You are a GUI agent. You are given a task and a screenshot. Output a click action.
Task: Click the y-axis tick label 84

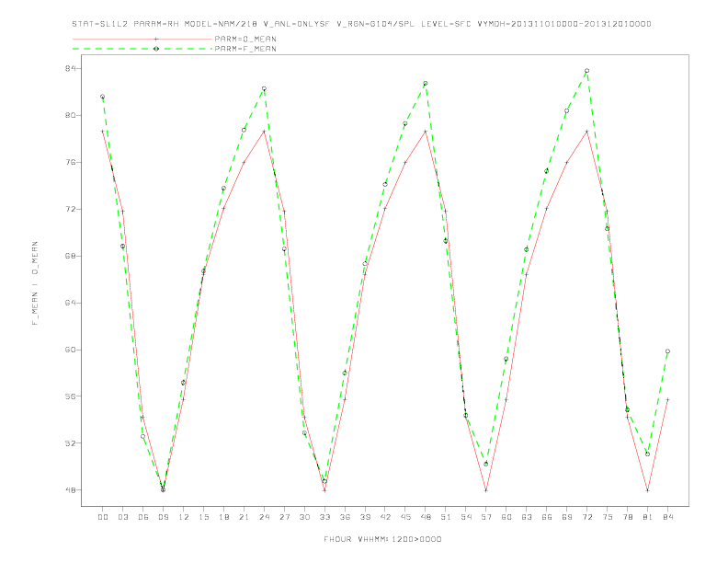pyautogui.click(x=71, y=68)
